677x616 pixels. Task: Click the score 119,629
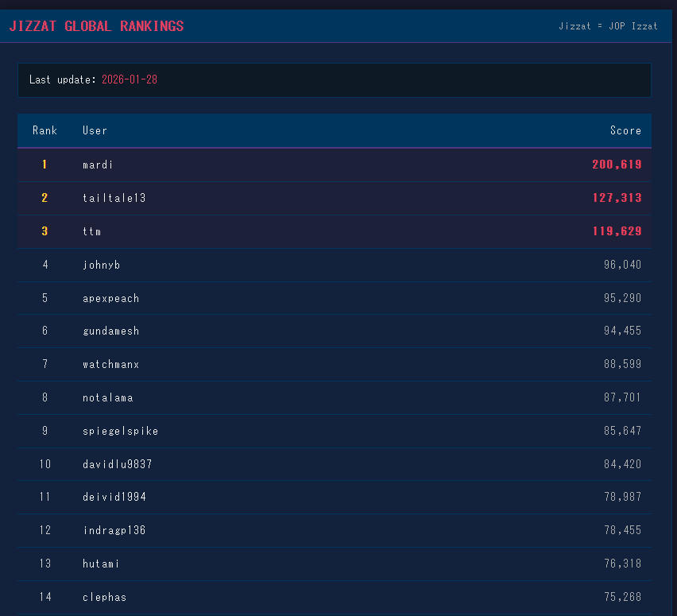pyautogui.click(x=617, y=231)
